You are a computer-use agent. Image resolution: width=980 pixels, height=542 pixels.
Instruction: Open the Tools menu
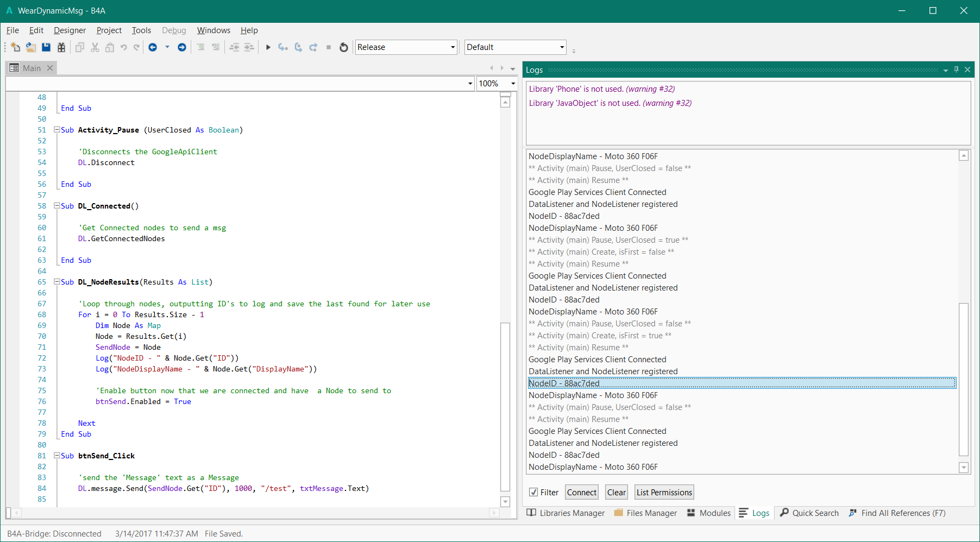click(x=141, y=30)
